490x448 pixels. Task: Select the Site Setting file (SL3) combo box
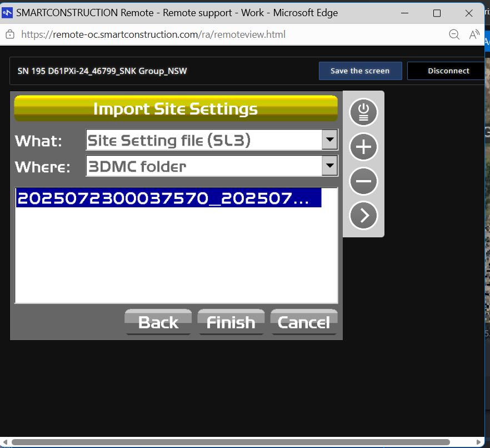point(212,140)
